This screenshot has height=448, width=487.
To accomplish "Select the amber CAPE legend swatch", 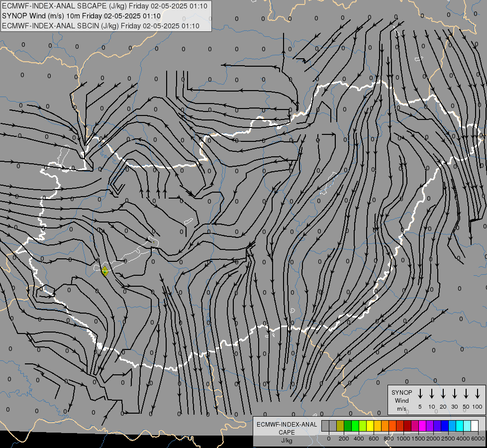I will point(378,426).
